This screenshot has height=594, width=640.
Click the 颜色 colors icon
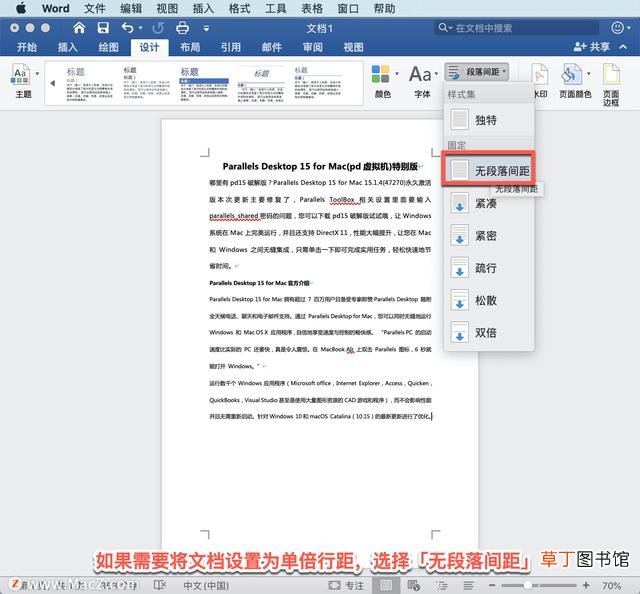click(x=380, y=74)
